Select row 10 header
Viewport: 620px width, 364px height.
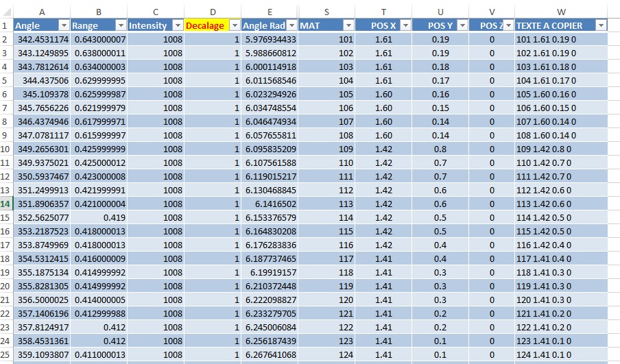pos(6,149)
